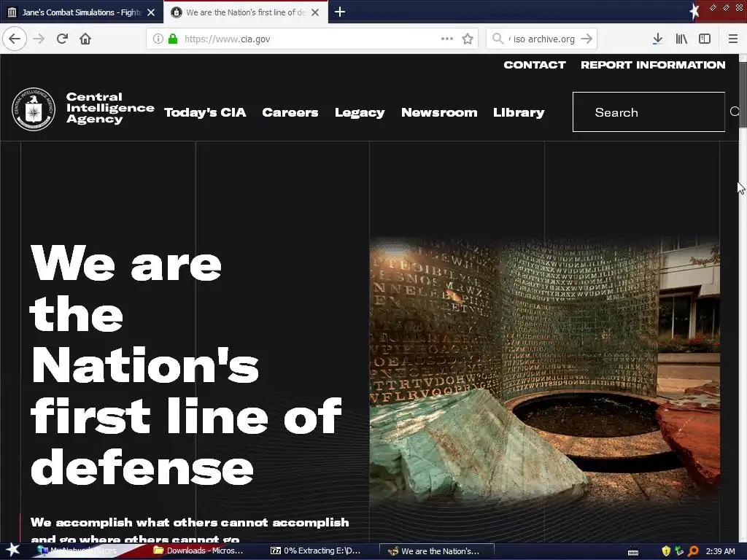Open the Firefox Library icon
Viewport: 747px width, 560px height.
tap(681, 39)
